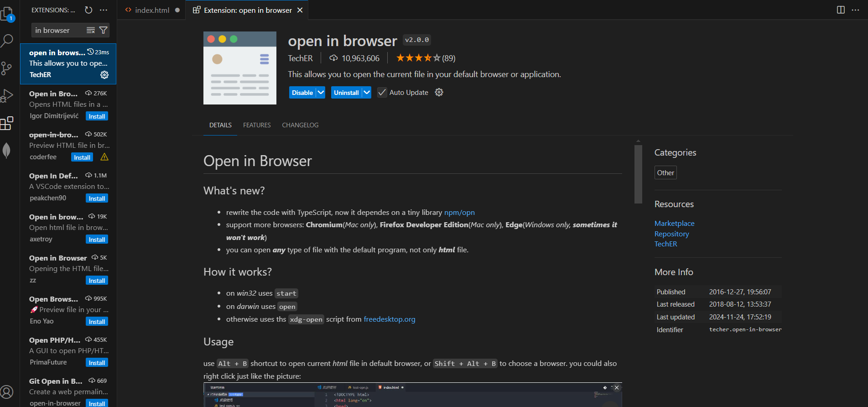
Task: Open the MongoDB leaf icon view
Action: pyautogui.click(x=6, y=150)
